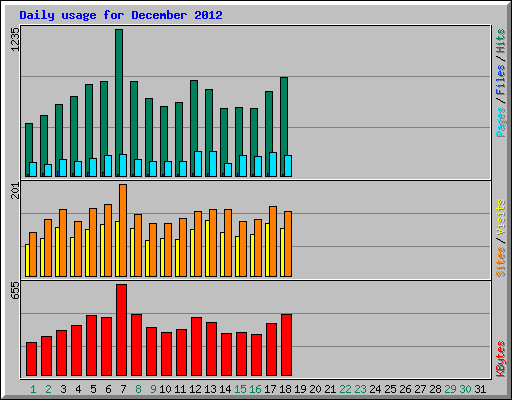Select day 28 on the x-axis
This screenshot has width=512, height=400.
[x=435, y=389]
